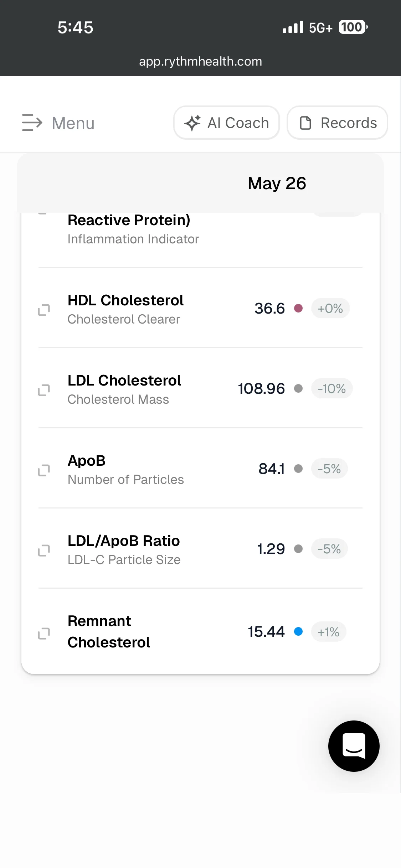Tap expand icon beside Remnant Cholesterol
Screen dimensions: 401x868
[x=44, y=634]
